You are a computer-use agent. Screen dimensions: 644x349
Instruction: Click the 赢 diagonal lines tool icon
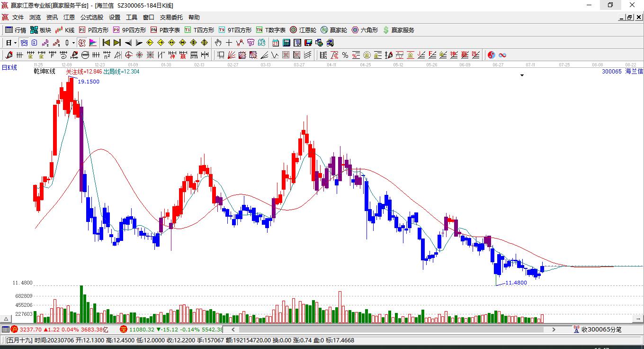[x=465, y=55]
